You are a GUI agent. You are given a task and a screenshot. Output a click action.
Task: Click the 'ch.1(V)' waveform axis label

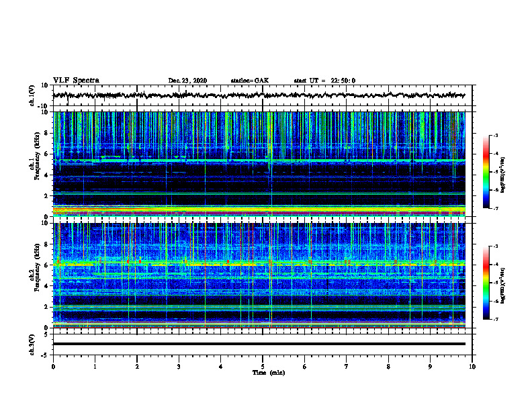pos(32,95)
